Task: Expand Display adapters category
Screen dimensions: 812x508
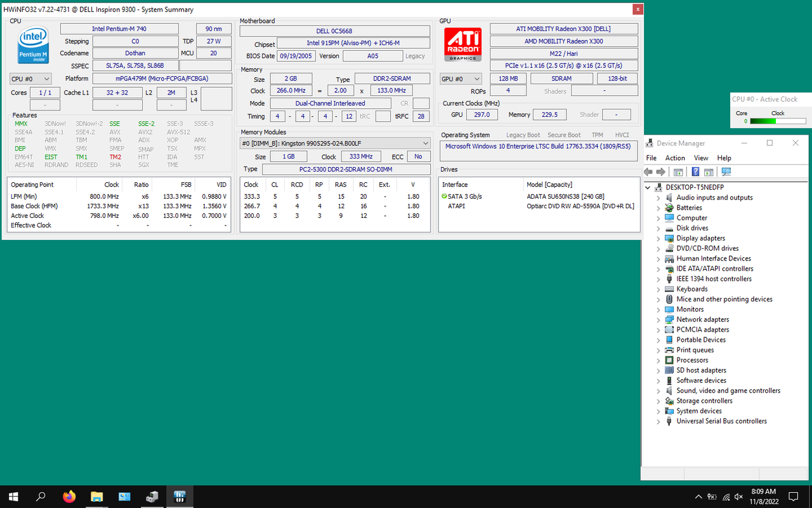Action: point(658,238)
